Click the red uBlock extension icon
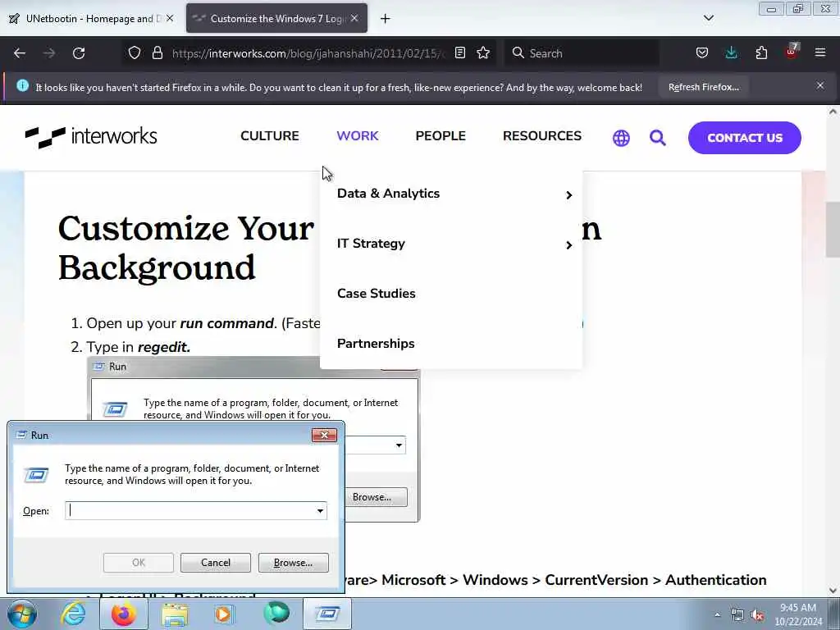This screenshot has width=840, height=630. tap(792, 52)
